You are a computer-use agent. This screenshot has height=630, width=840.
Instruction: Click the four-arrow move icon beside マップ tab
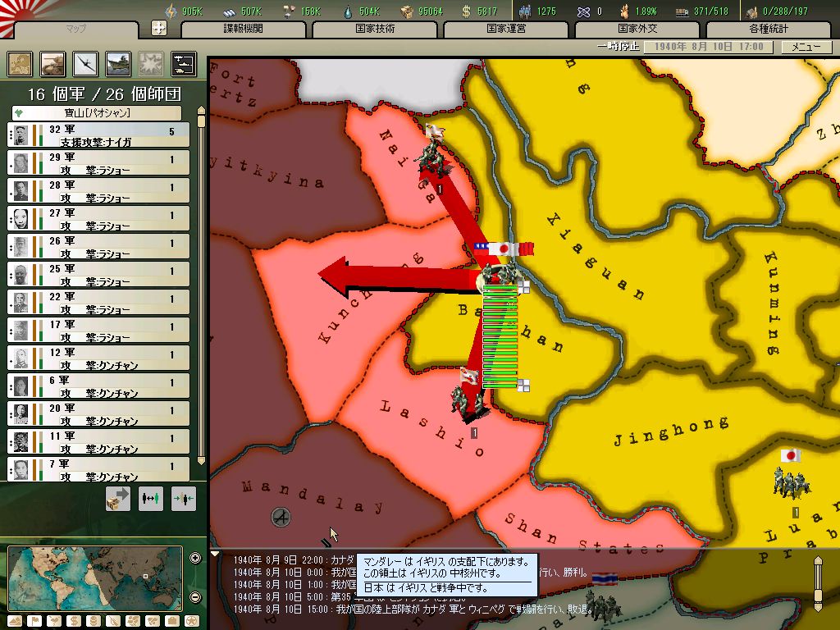tap(159, 28)
